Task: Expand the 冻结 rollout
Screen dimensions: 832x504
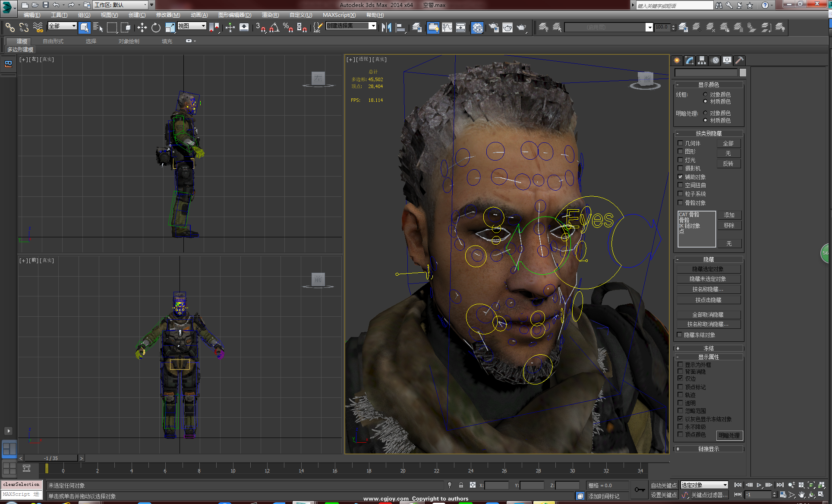Action: tap(708, 348)
